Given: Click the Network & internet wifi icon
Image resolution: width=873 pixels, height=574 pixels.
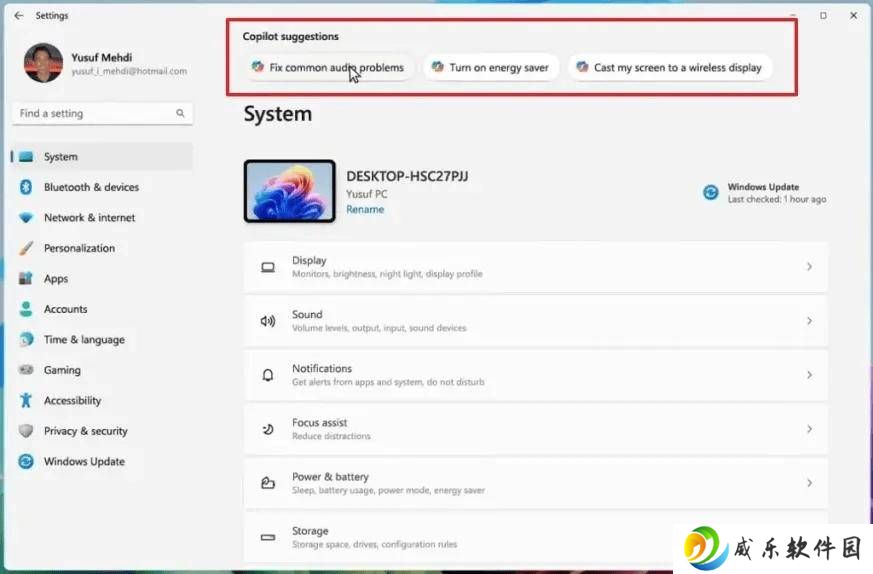Looking at the screenshot, I should pos(26,218).
